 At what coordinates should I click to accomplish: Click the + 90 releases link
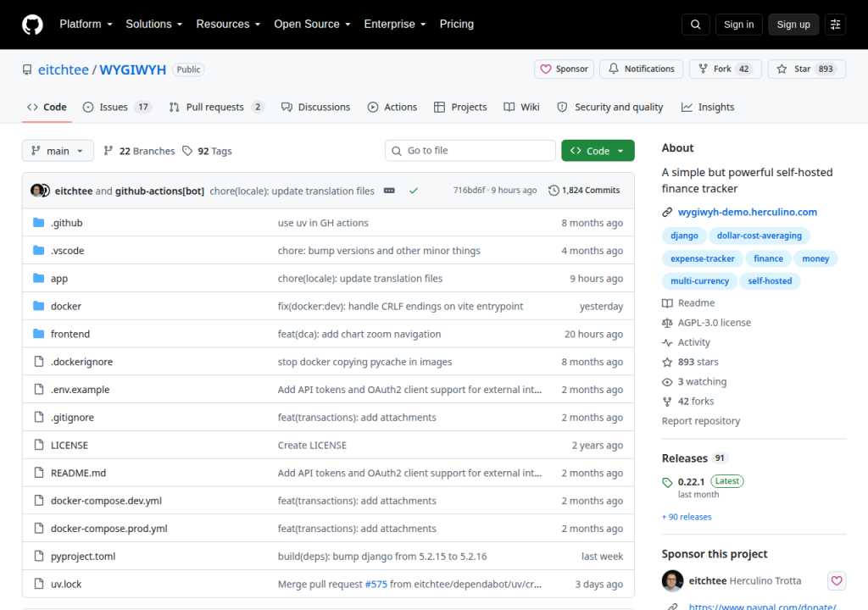(x=687, y=517)
